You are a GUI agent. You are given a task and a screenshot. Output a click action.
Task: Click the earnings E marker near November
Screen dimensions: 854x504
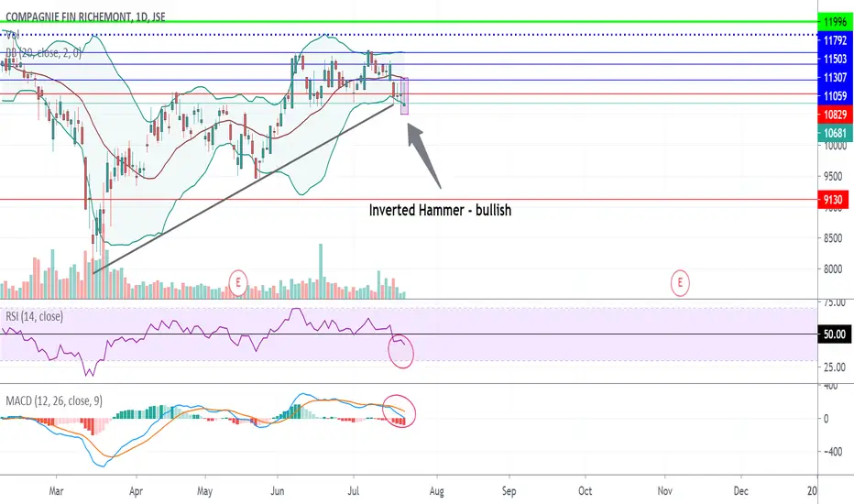coord(680,283)
